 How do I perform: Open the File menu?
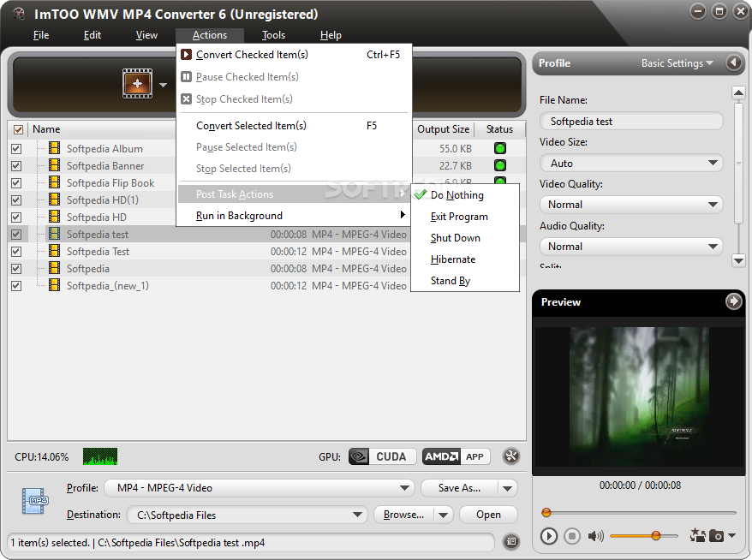point(41,35)
